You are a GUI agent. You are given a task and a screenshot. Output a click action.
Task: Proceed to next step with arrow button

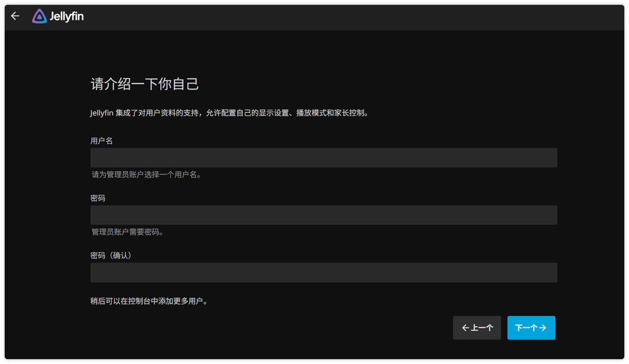(x=531, y=327)
